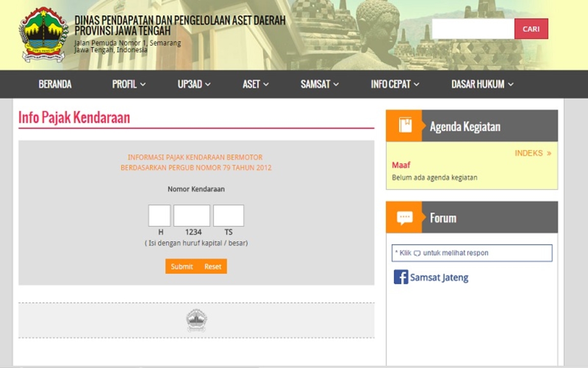Viewport: 588px width, 368px height.
Task: Open the SAMSAT dropdown menu
Action: (319, 84)
